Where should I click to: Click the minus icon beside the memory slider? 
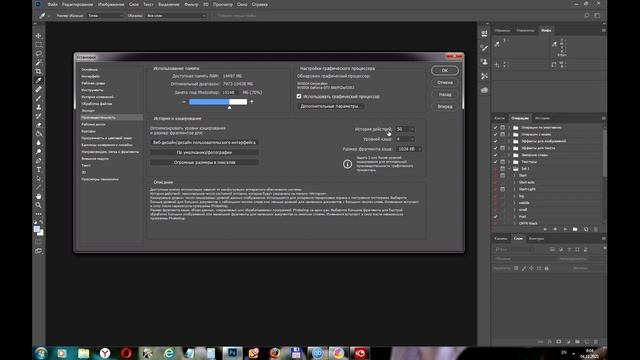coord(184,102)
